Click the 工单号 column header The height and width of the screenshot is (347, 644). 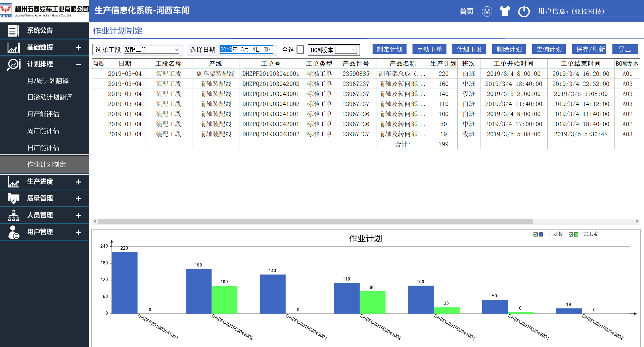click(x=271, y=64)
